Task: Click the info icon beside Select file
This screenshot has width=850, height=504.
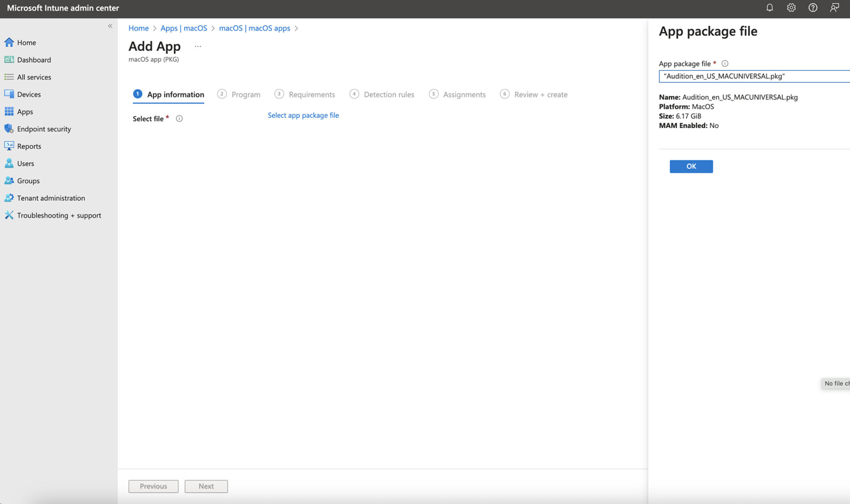Action: pyautogui.click(x=179, y=119)
